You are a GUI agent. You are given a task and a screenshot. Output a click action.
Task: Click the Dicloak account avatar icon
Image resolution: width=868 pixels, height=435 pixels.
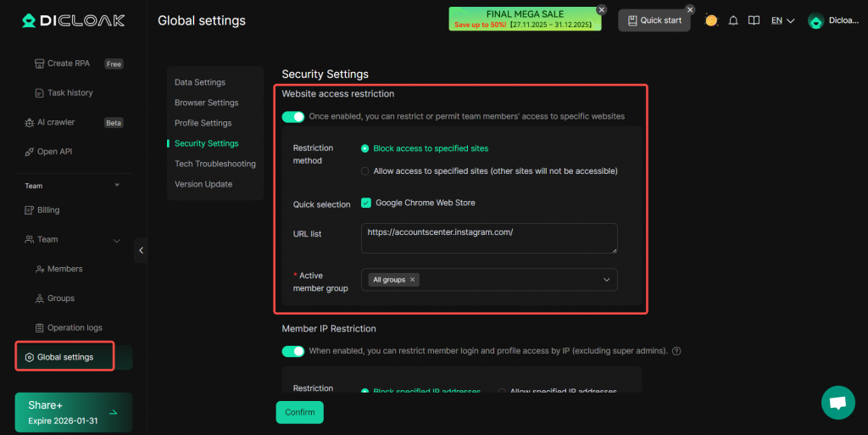click(815, 21)
